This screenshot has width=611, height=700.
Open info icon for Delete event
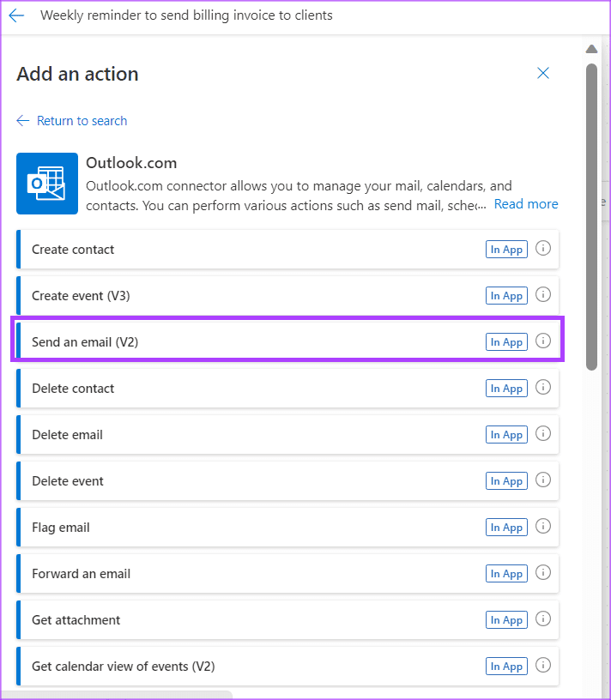click(x=542, y=480)
